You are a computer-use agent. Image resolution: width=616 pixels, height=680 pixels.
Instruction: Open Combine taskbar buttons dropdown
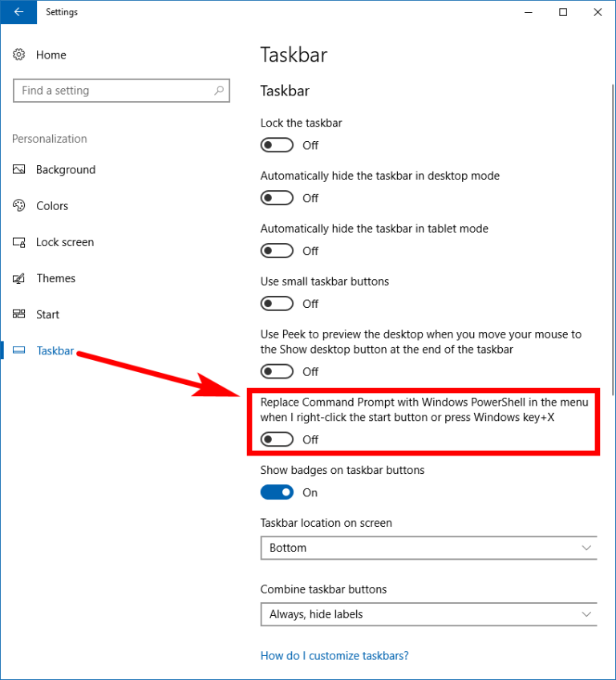click(428, 614)
